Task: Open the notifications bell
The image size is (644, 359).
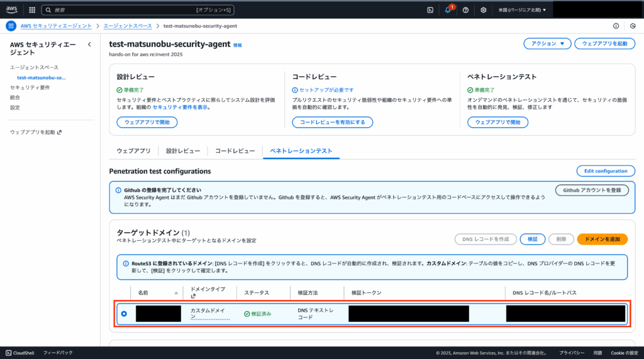Action: [x=448, y=10]
